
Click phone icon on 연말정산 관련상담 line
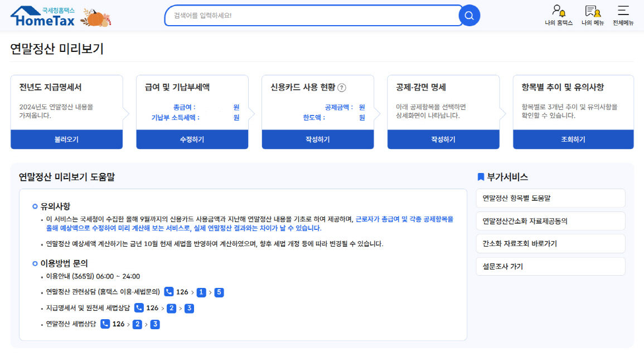(x=168, y=292)
